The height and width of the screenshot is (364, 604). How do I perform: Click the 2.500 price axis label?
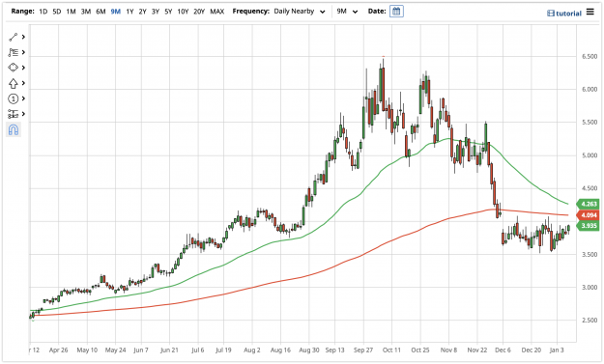(590, 321)
